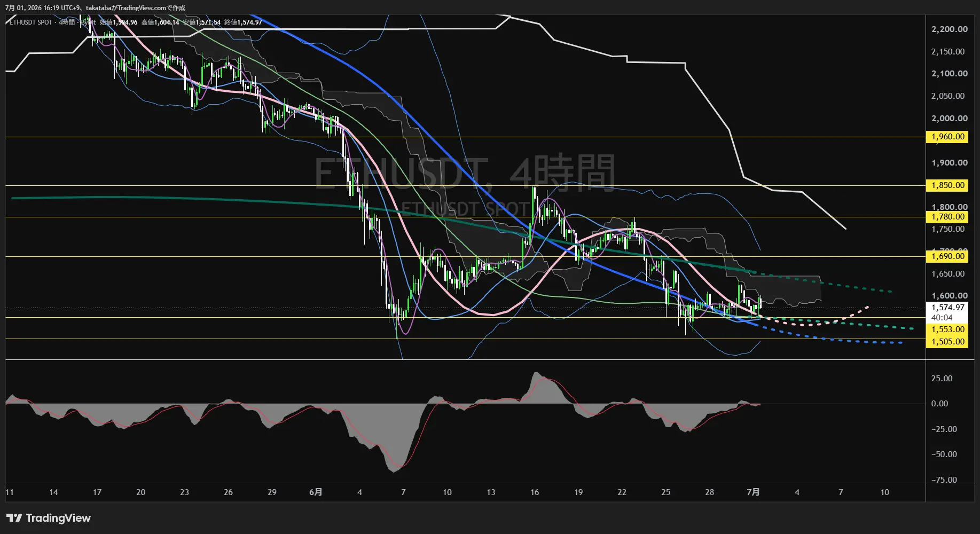Click the yellow 1,850.00 price label
This screenshot has height=534, width=980.
tap(948, 185)
